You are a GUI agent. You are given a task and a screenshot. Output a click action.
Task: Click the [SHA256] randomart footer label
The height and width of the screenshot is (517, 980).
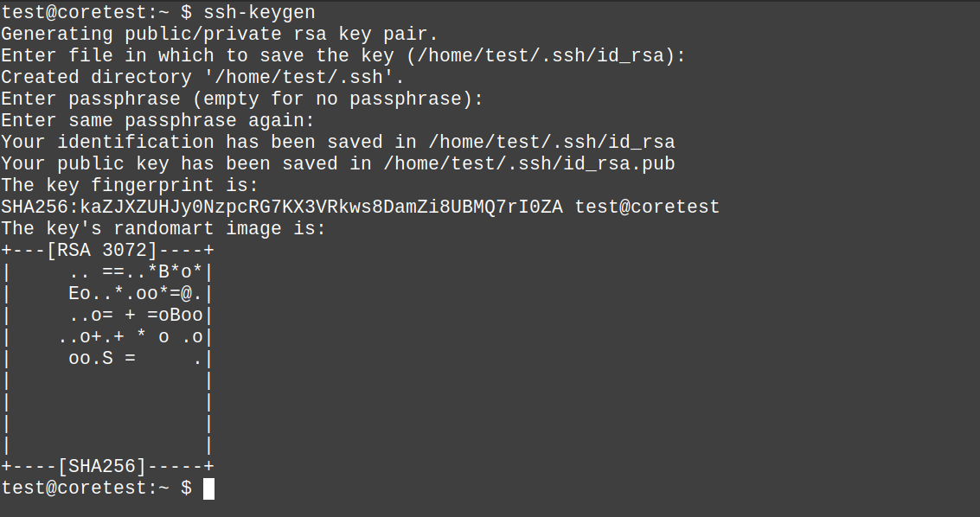(x=101, y=467)
